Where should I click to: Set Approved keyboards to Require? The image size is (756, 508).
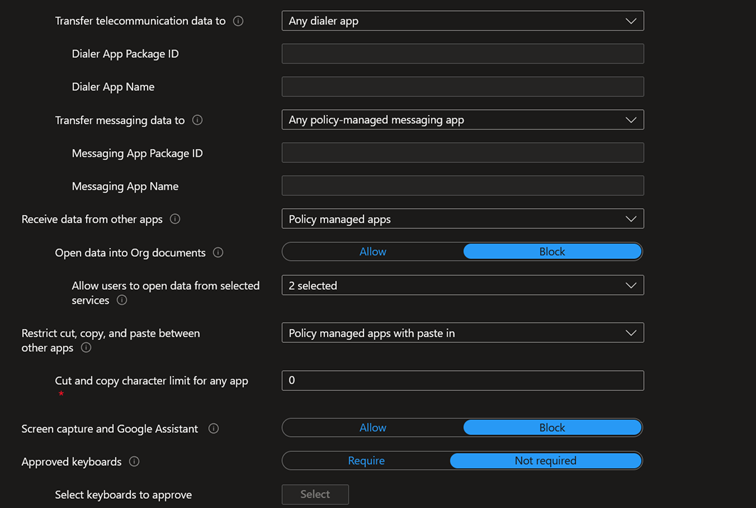click(x=366, y=461)
